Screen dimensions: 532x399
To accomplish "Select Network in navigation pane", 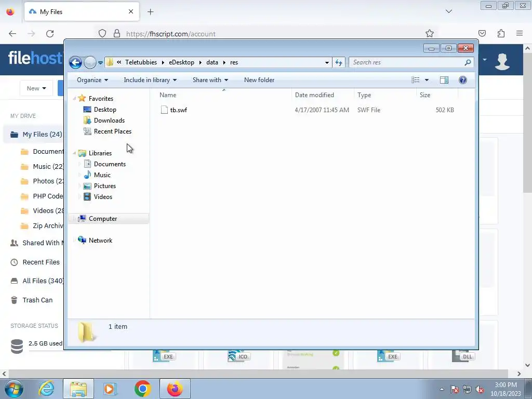I will coord(100,241).
